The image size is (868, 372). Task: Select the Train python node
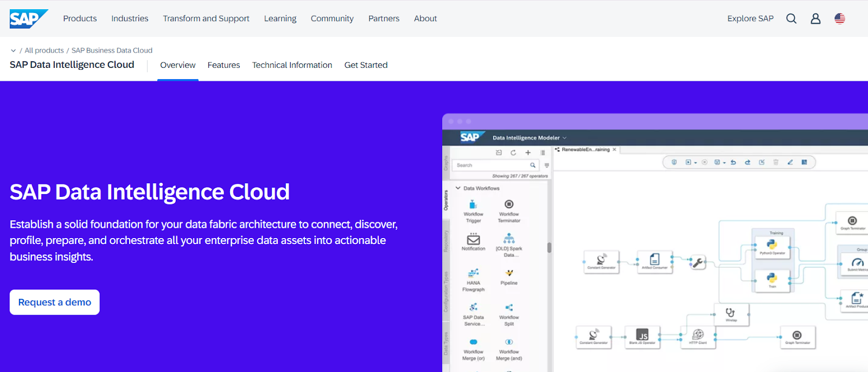(772, 280)
